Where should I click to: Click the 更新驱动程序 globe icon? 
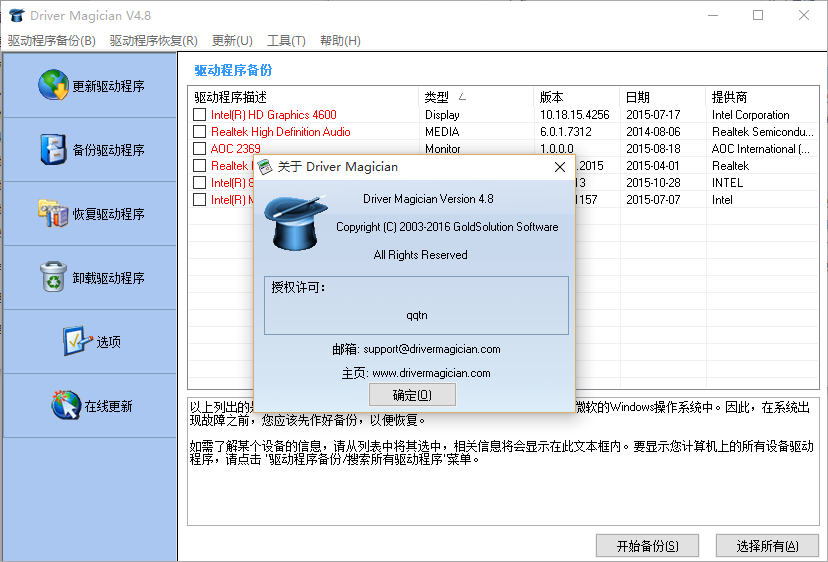53,86
